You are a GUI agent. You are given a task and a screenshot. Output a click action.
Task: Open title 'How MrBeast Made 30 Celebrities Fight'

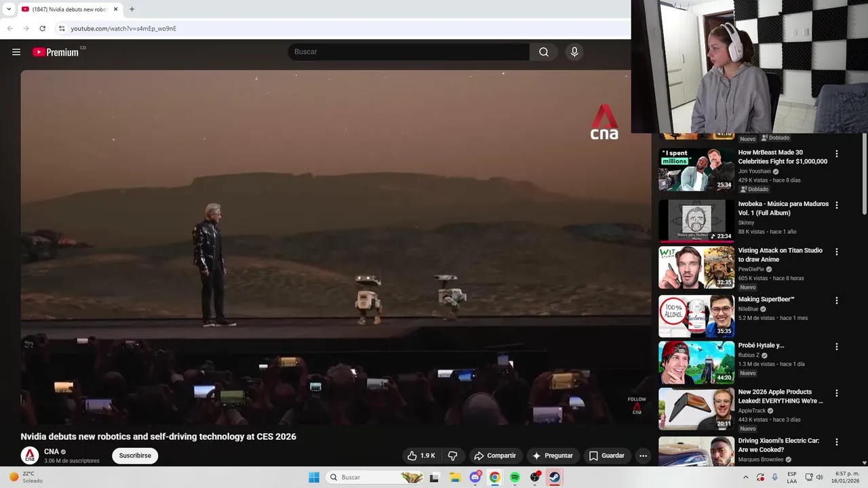coord(783,157)
